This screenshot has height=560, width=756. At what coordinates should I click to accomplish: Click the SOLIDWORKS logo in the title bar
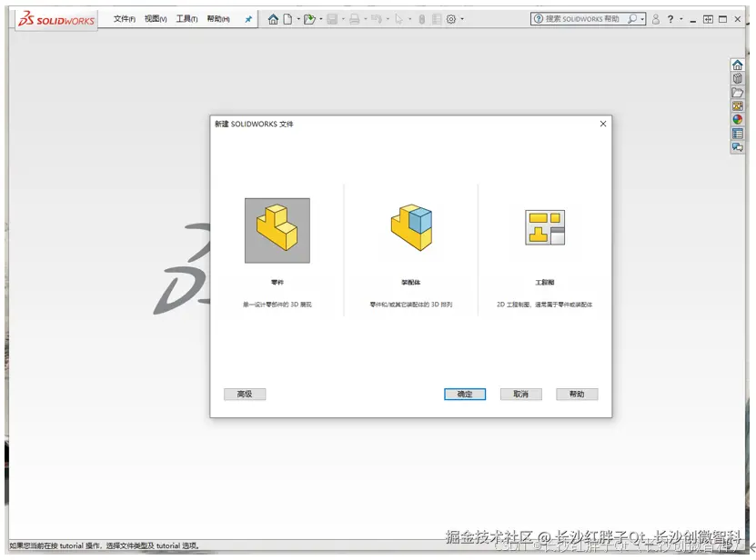tap(56, 20)
